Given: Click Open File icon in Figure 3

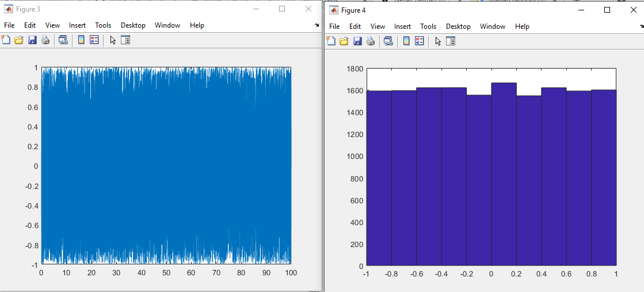Looking at the screenshot, I should [x=18, y=40].
